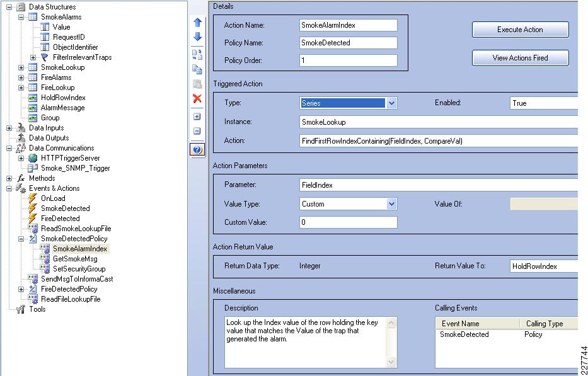Expand the FilterIrrelevantTraps node
Screen dimensions: 588x376
pyautogui.click(x=33, y=57)
